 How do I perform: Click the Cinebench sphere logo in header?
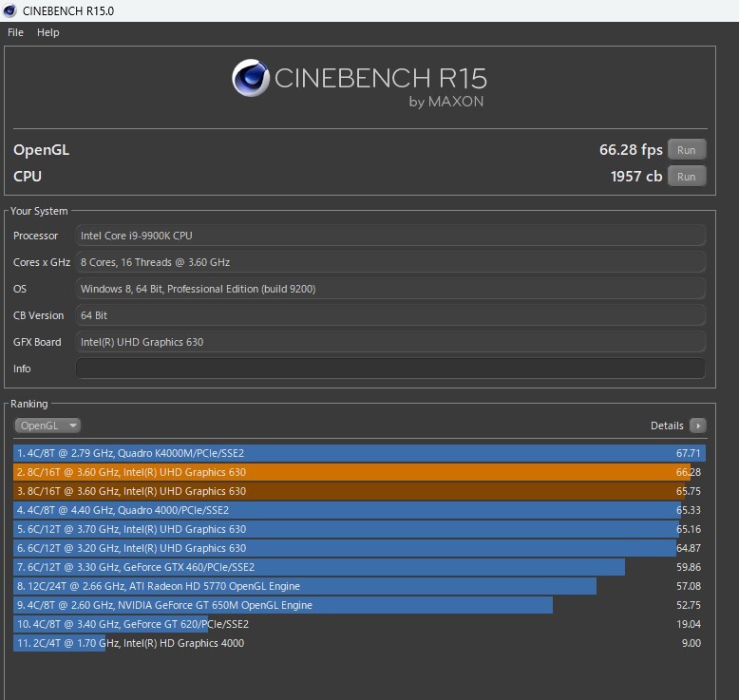click(x=251, y=79)
